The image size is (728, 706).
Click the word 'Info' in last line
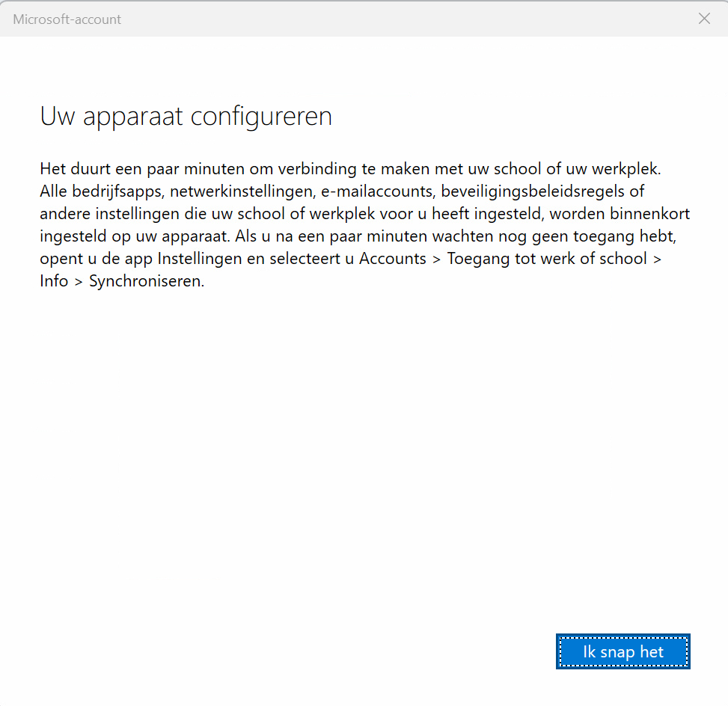(54, 280)
